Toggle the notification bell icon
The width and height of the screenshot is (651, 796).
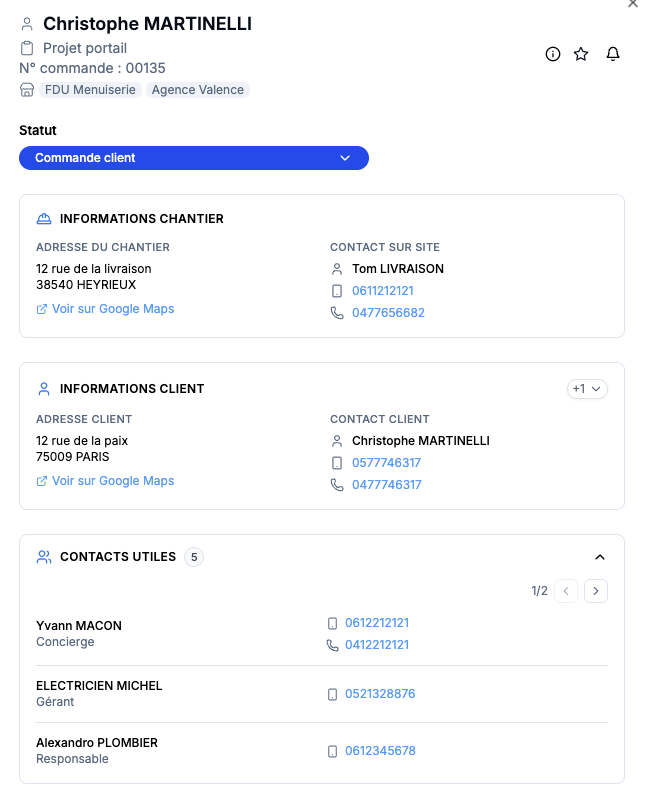pyautogui.click(x=613, y=54)
